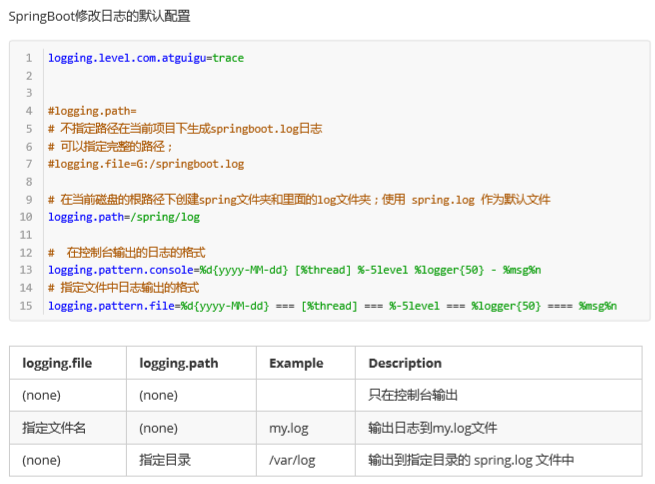Screen dimensions: 655x484
Task: Click line number 15 in code gutter
Action: 25,306
